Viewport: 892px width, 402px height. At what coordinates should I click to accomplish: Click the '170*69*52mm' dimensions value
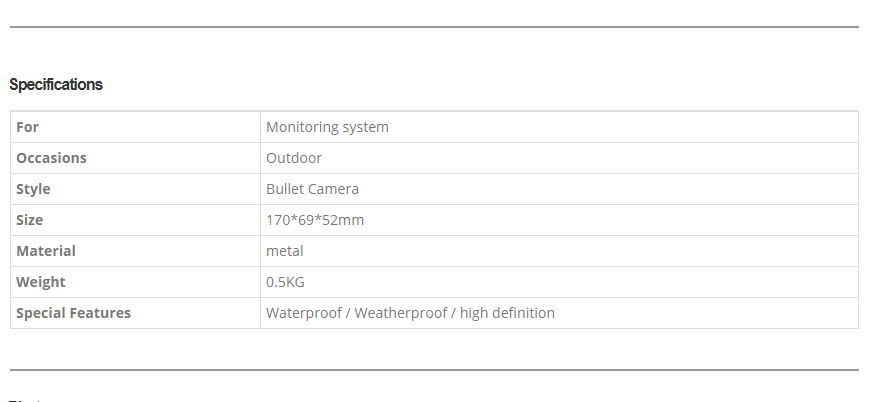pyautogui.click(x=315, y=220)
